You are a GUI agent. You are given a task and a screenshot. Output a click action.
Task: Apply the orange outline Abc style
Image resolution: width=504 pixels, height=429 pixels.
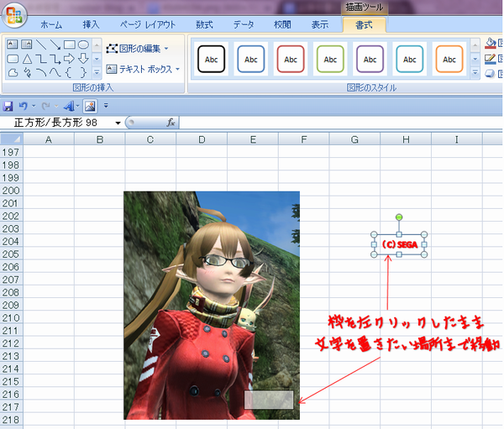449,59
